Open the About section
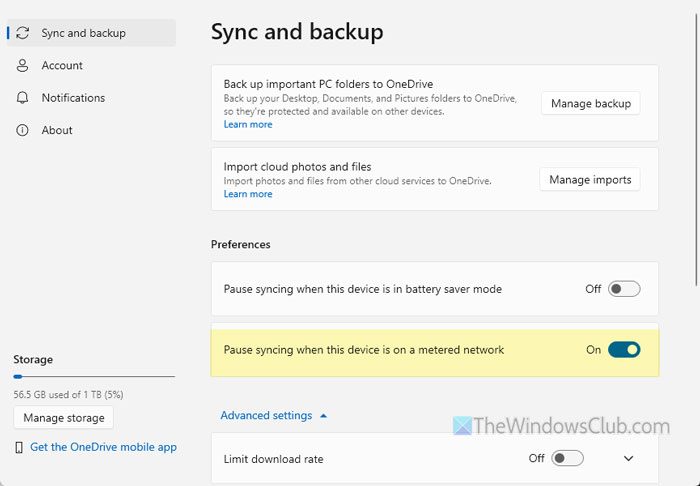The width and height of the screenshot is (700, 486). click(57, 130)
